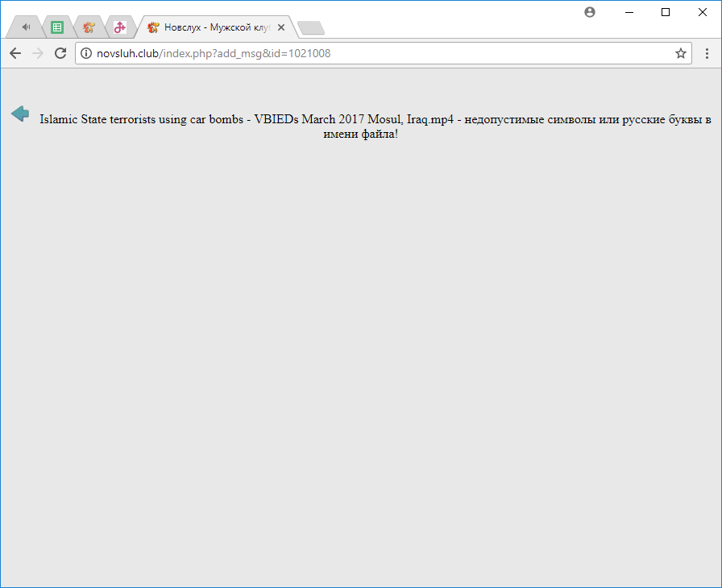Switch to the pink icon tab

119,27
